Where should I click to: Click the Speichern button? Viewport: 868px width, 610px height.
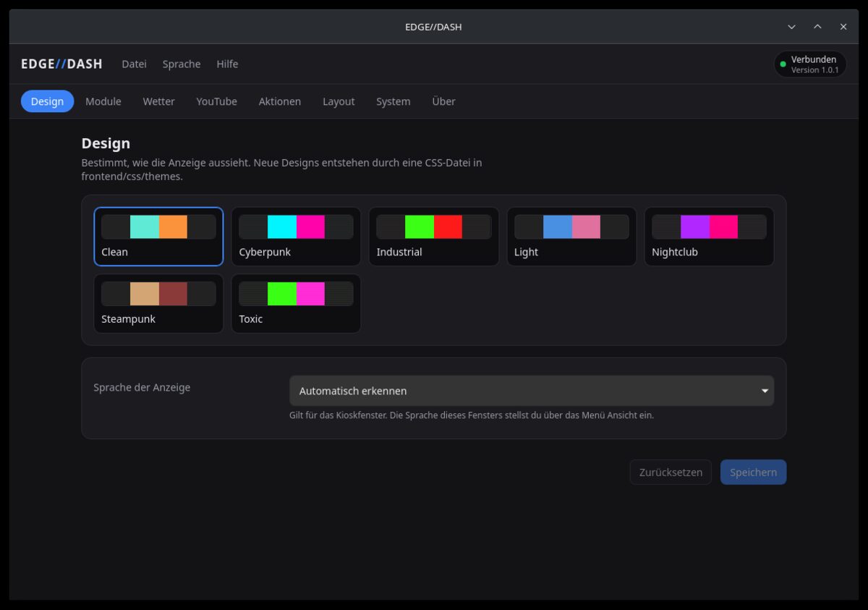(753, 472)
